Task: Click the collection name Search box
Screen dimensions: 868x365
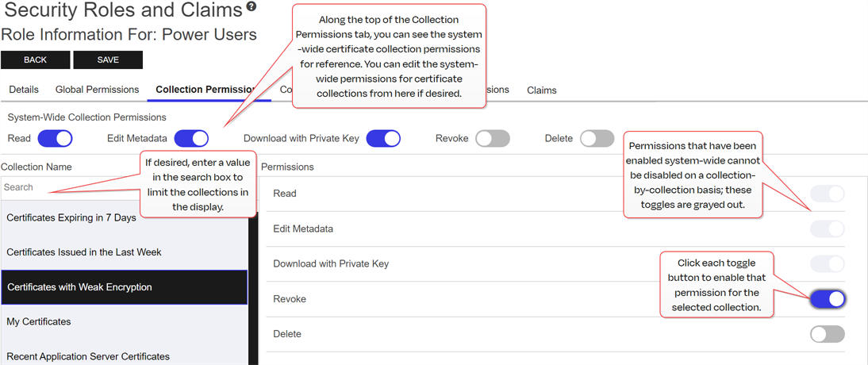Action: [x=71, y=187]
